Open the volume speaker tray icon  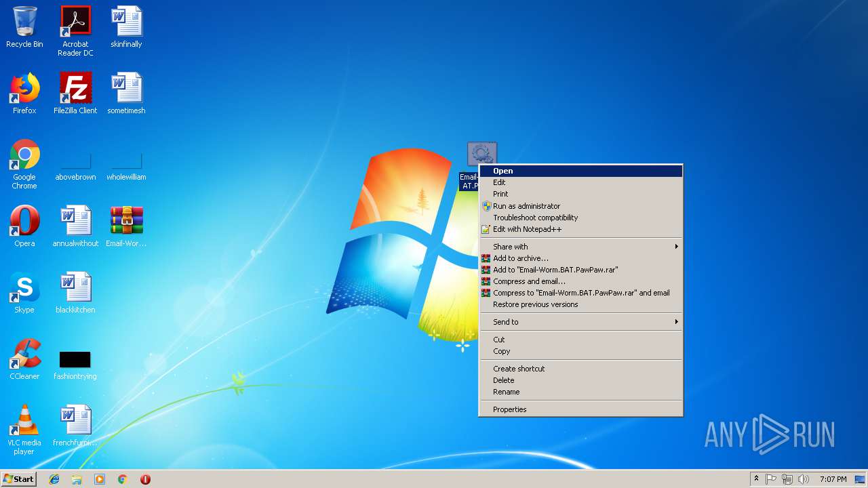click(x=804, y=479)
